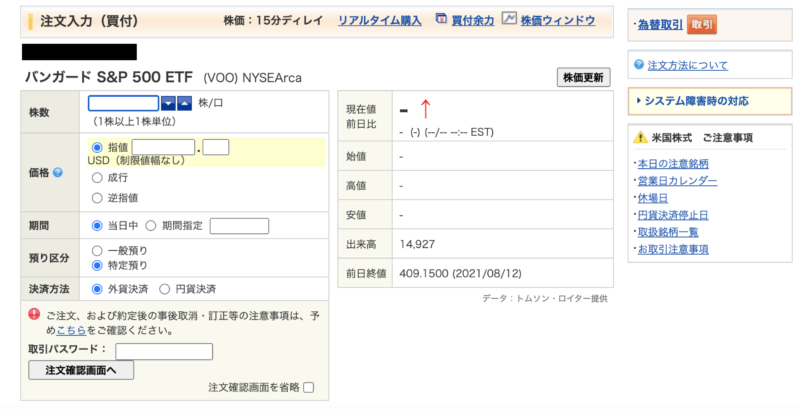The image size is (800, 409).
Task: Open the 注文方法について link
Action: [x=688, y=65]
